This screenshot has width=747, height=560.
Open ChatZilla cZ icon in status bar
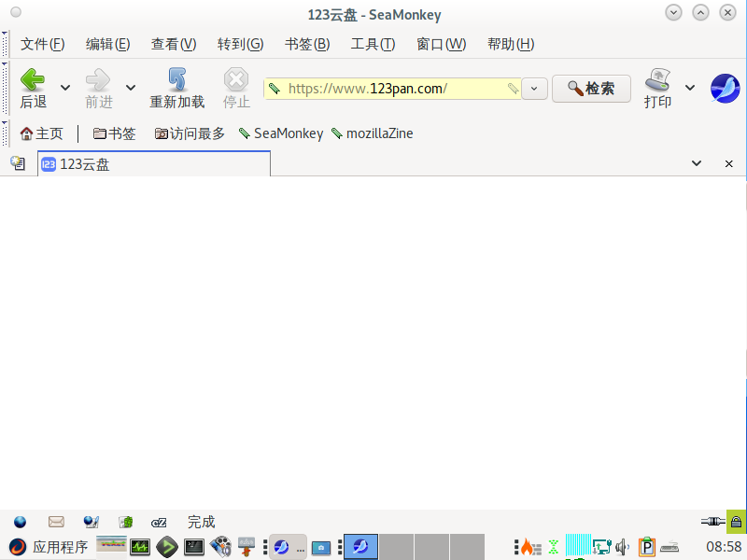pyautogui.click(x=159, y=523)
